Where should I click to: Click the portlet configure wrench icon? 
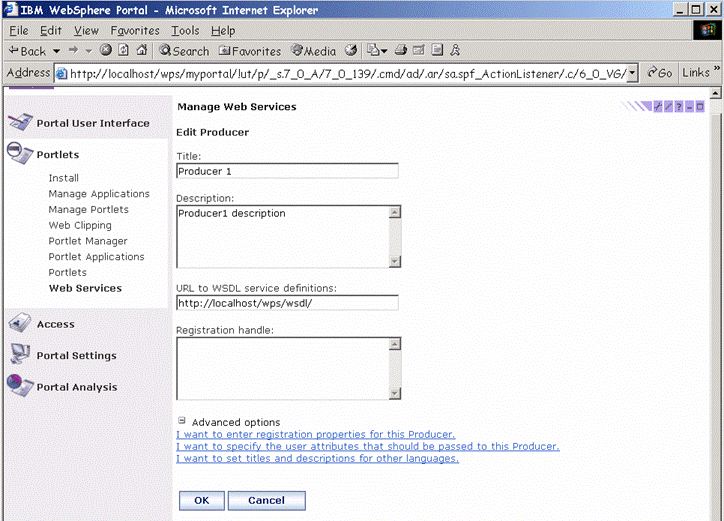click(658, 107)
